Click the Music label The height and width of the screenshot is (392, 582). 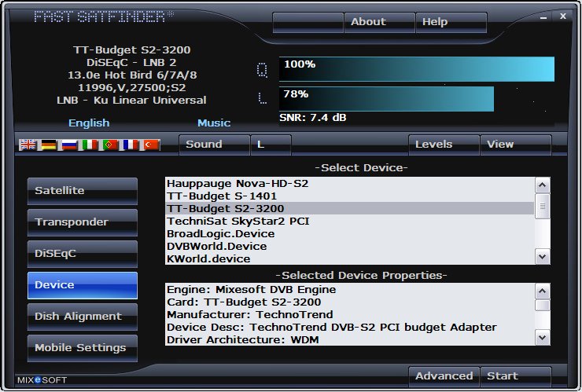(x=214, y=123)
